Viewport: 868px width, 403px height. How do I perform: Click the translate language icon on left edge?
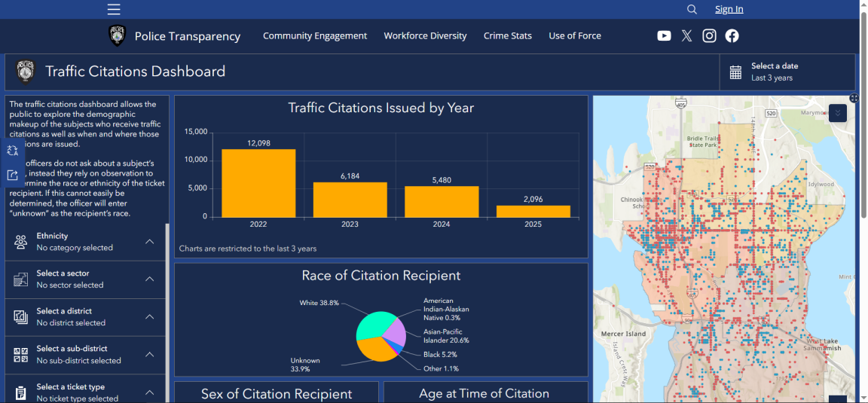(x=13, y=151)
